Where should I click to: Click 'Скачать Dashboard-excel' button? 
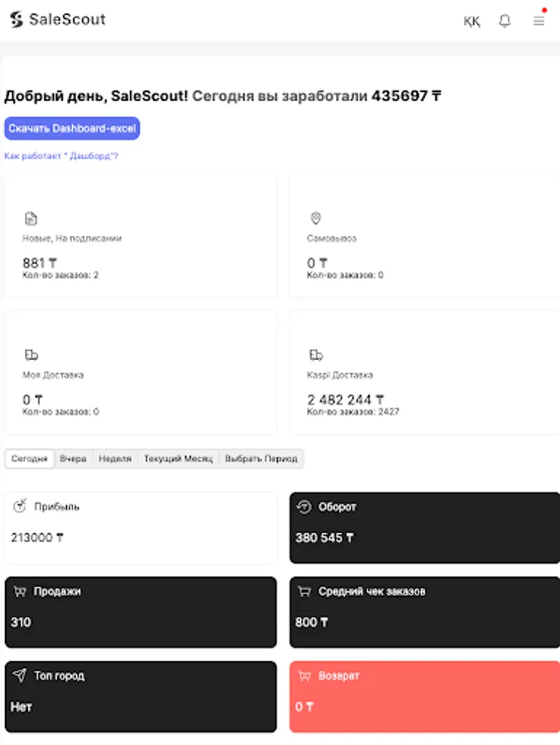click(73, 128)
